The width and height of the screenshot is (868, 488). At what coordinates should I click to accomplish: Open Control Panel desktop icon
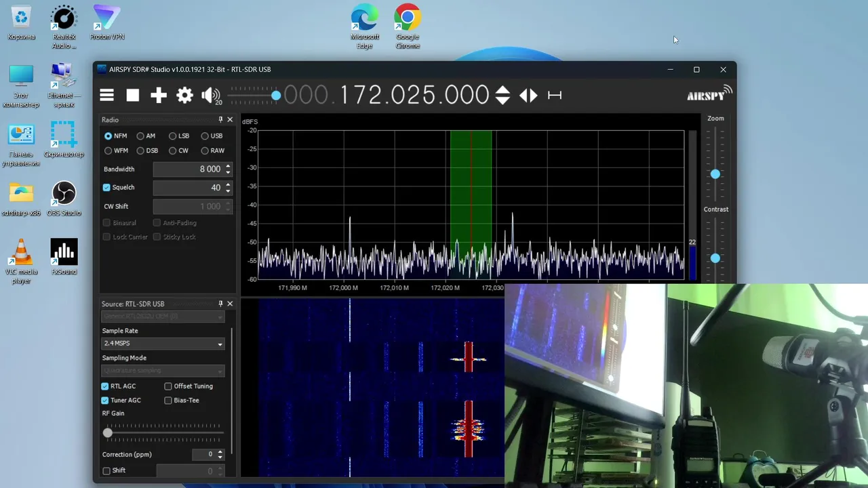click(21, 145)
